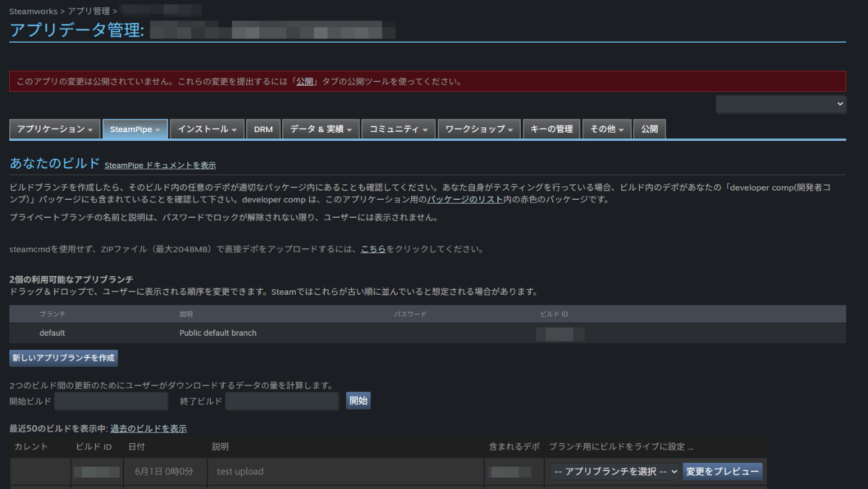Click the 6月1日 0時0分 date cell
This screenshot has height=489, width=868.
coord(164,472)
